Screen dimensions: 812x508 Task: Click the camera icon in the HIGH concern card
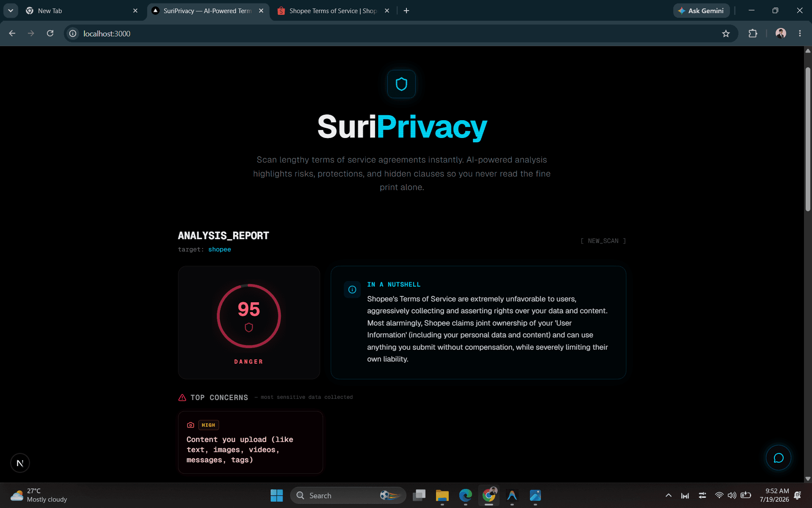click(191, 425)
